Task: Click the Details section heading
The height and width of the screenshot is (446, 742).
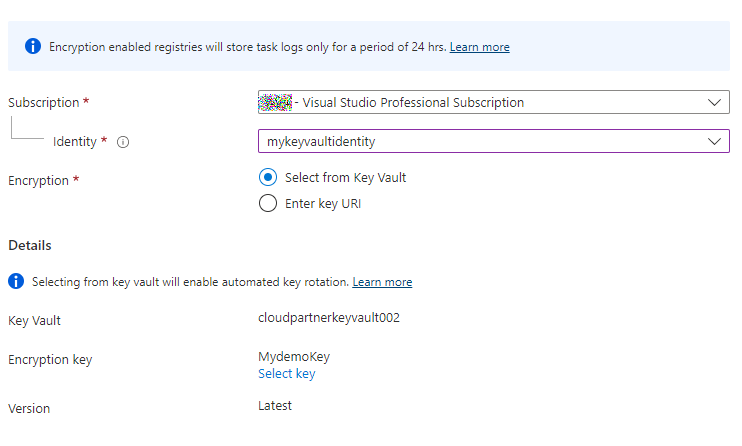Action: point(30,245)
